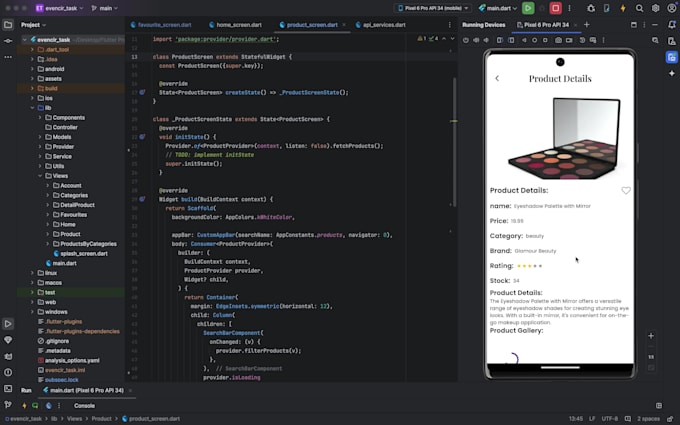Open IDE settings gear icon
Image resolution: width=680 pixels, height=425 pixels.
pyautogui.click(x=655, y=8)
